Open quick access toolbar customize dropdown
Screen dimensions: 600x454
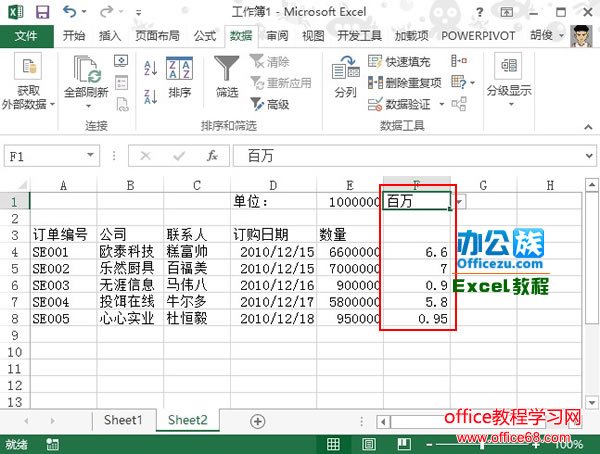[x=139, y=13]
